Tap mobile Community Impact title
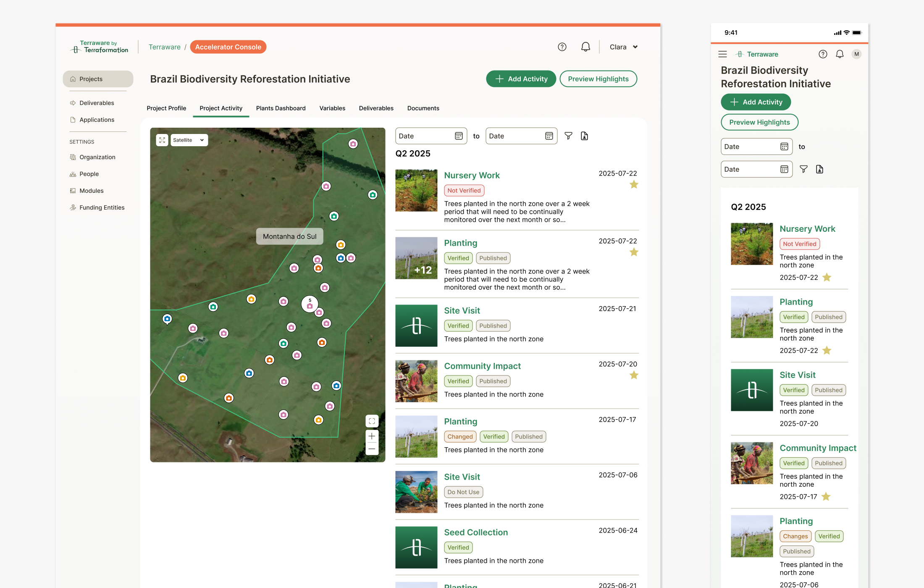 coord(818,448)
